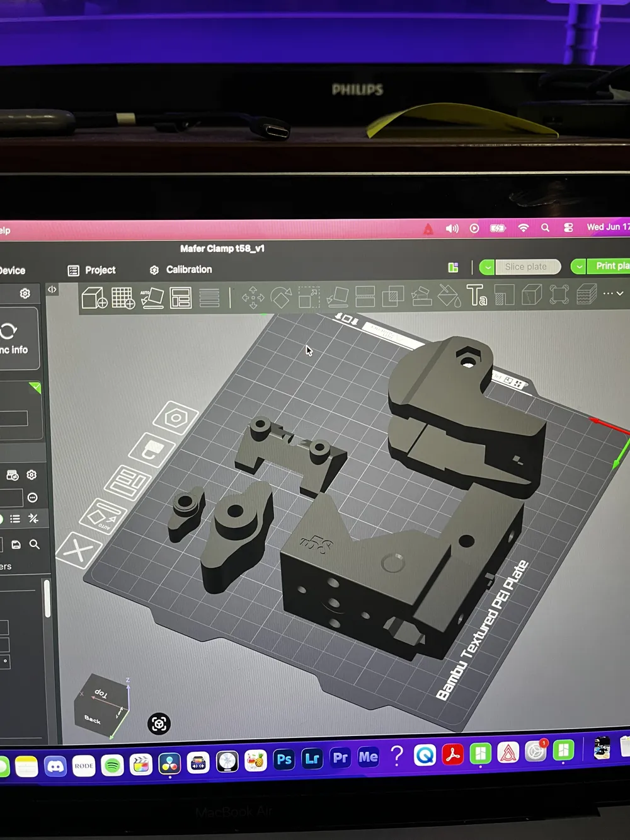Select the Cut tool

click(x=365, y=296)
